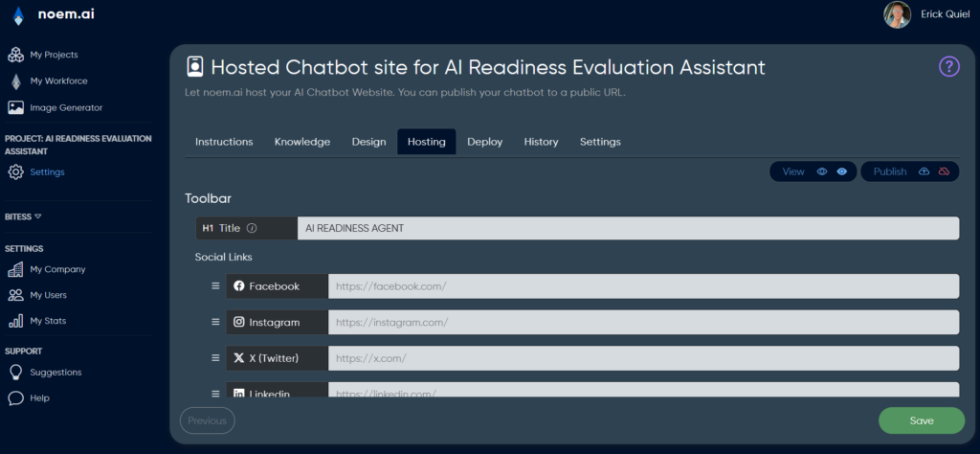980x454 pixels.
Task: Click the Facebook row reorder handle
Action: 215,285
